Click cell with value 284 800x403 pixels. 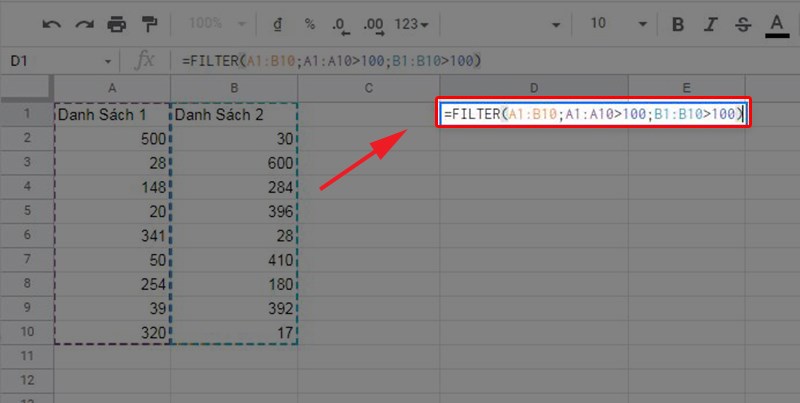234,187
